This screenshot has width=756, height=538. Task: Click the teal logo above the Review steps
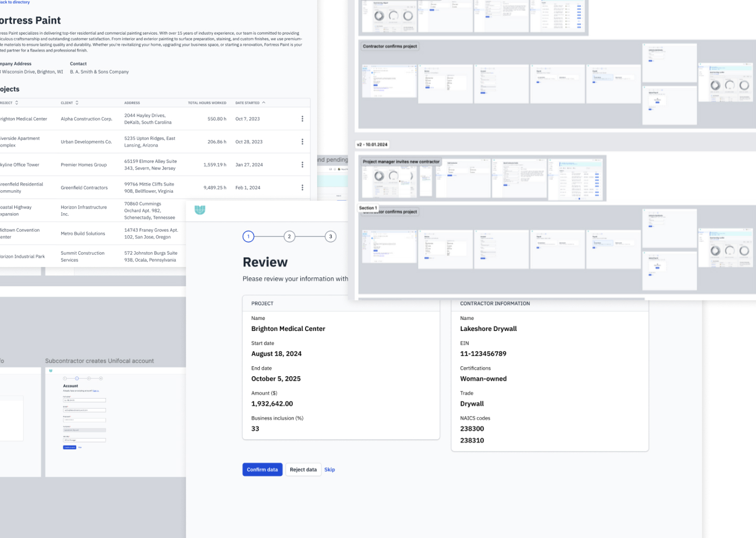pos(199,210)
